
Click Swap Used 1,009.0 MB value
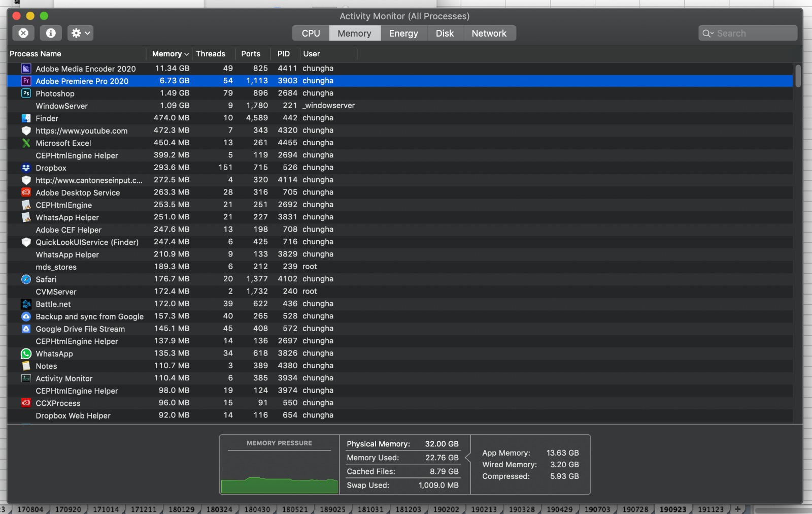(438, 485)
